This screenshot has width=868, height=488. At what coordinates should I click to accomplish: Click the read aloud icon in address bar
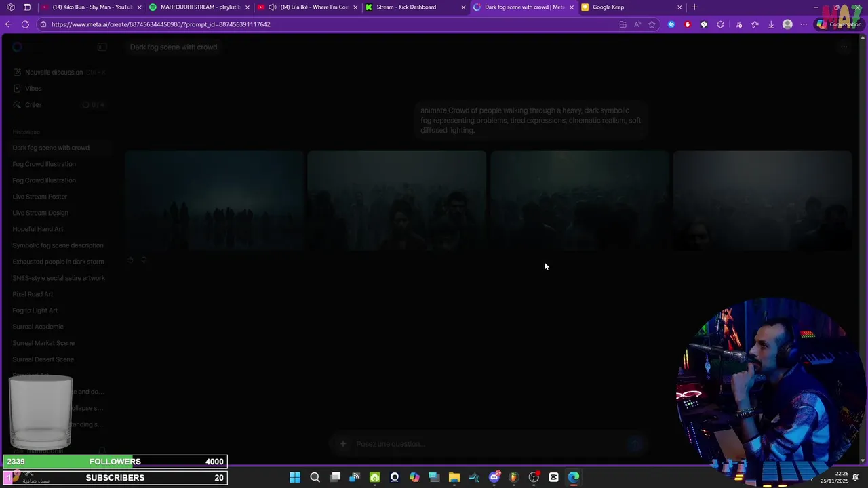point(637,24)
